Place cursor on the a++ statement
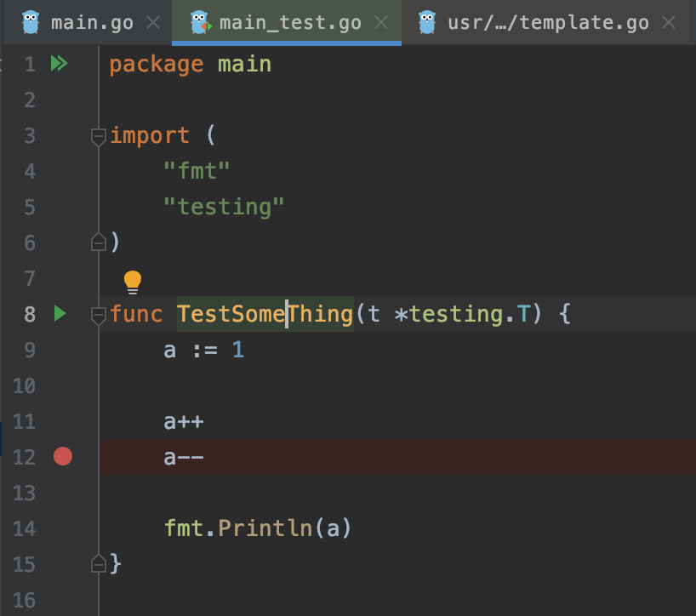Viewport: 696px width, 616px height. pos(184,422)
